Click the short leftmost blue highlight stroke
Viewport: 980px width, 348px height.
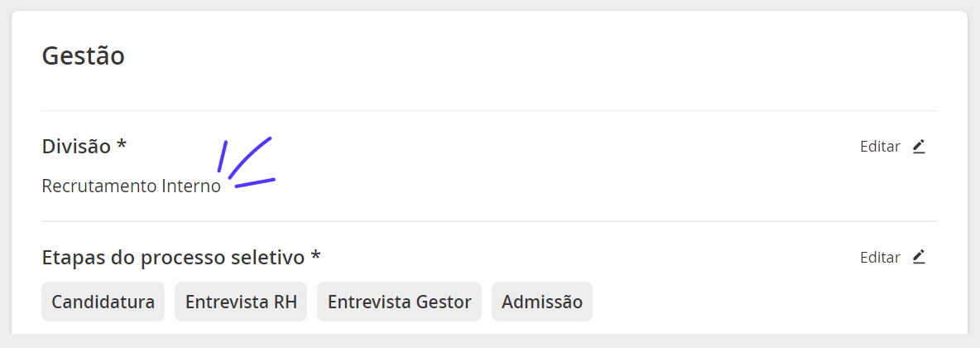[222, 156]
